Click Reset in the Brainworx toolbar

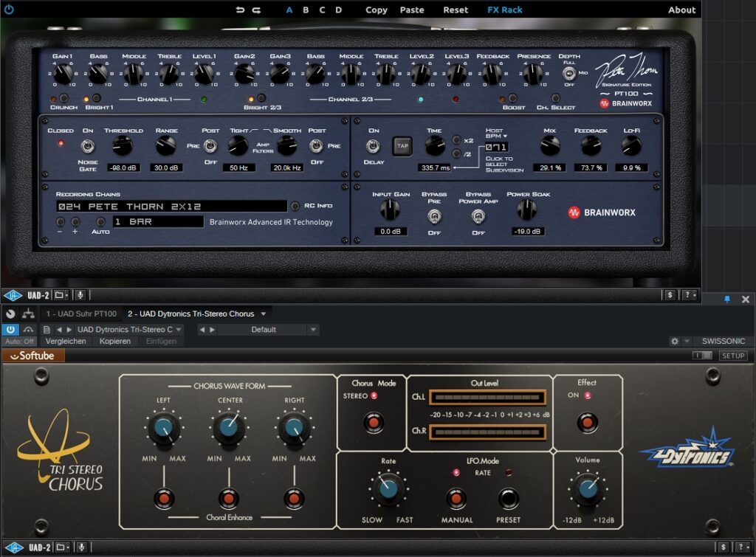[456, 10]
